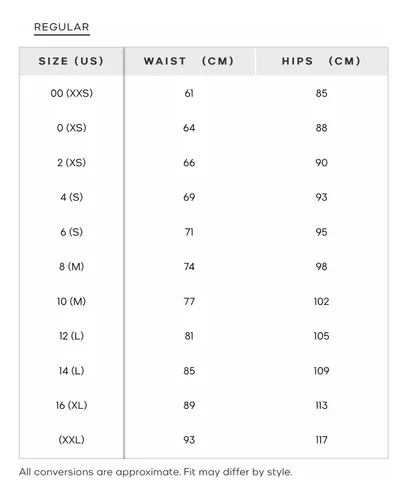Click waist value 89 for size 16
Viewport: 408px width, 500px height.
coord(189,405)
